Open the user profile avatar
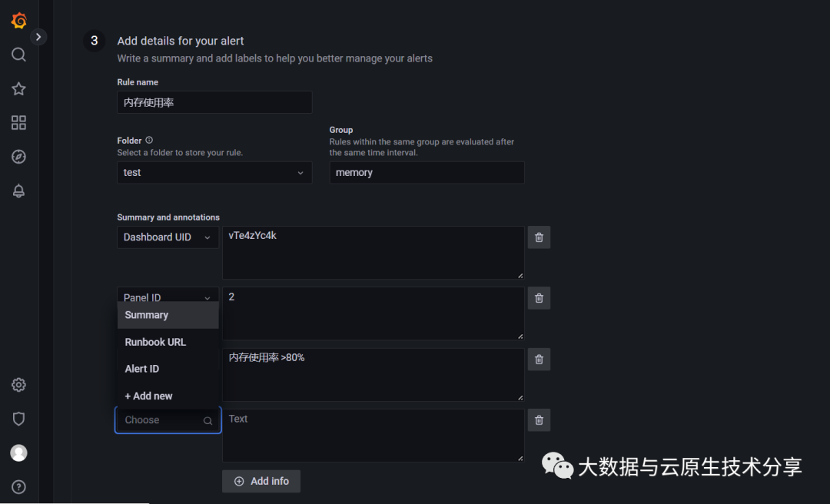 19,453
